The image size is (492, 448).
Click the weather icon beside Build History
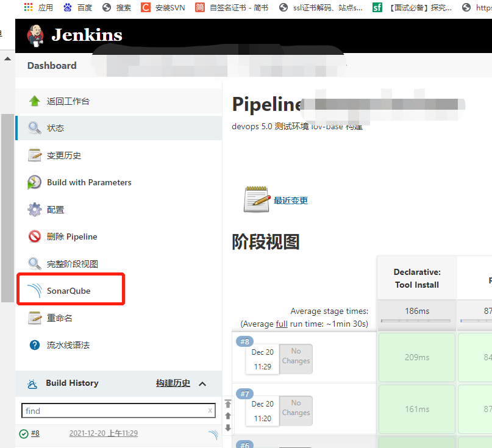tap(33, 383)
